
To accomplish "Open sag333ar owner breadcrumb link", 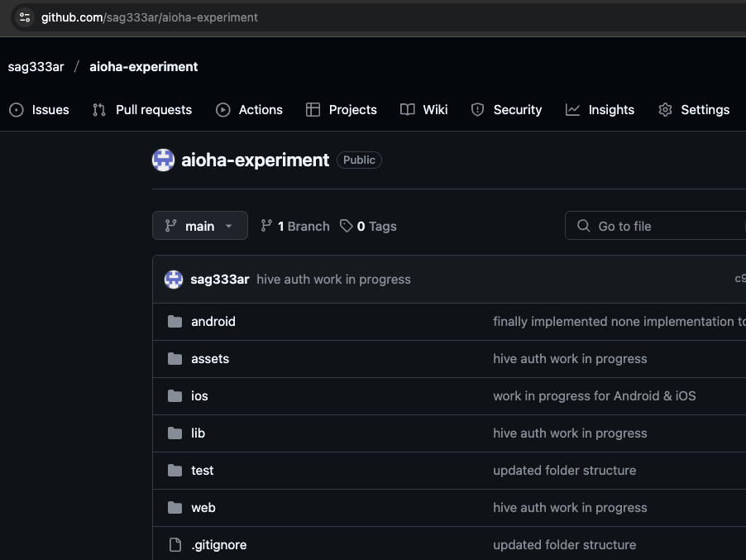I will [x=36, y=67].
